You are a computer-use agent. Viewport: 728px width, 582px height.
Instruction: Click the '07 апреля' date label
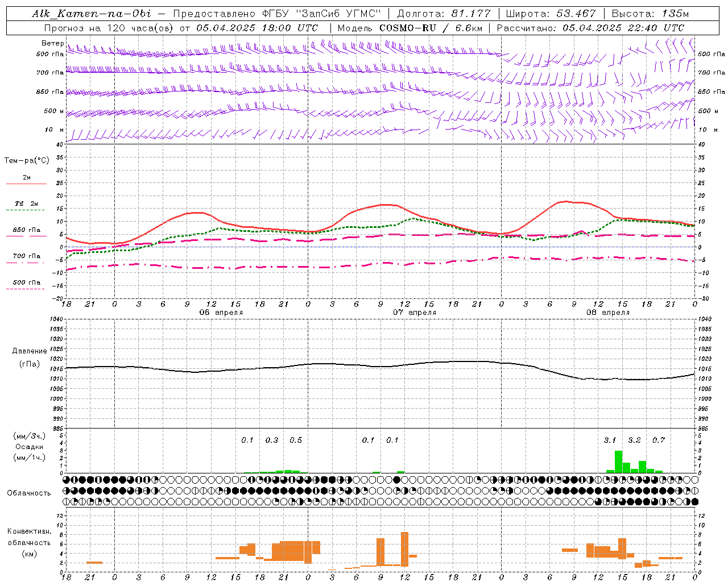(415, 313)
